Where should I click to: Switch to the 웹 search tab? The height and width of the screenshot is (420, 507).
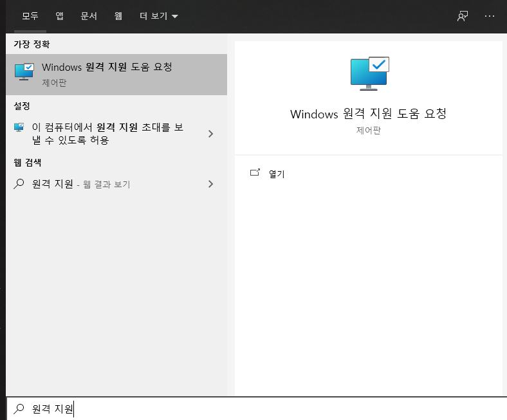point(118,16)
